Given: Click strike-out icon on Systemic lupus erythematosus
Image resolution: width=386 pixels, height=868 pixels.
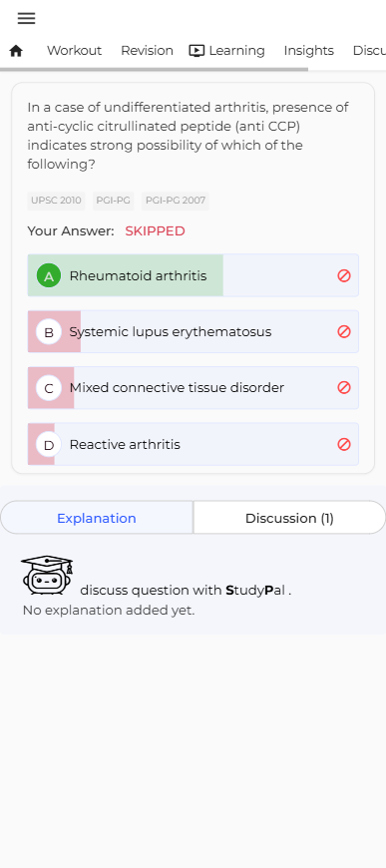Looking at the screenshot, I should [344, 331].
